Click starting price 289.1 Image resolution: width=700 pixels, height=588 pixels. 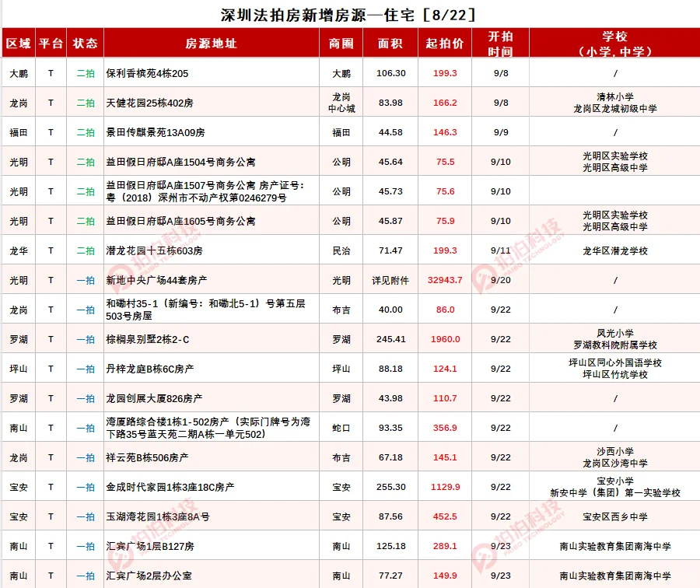(445, 546)
